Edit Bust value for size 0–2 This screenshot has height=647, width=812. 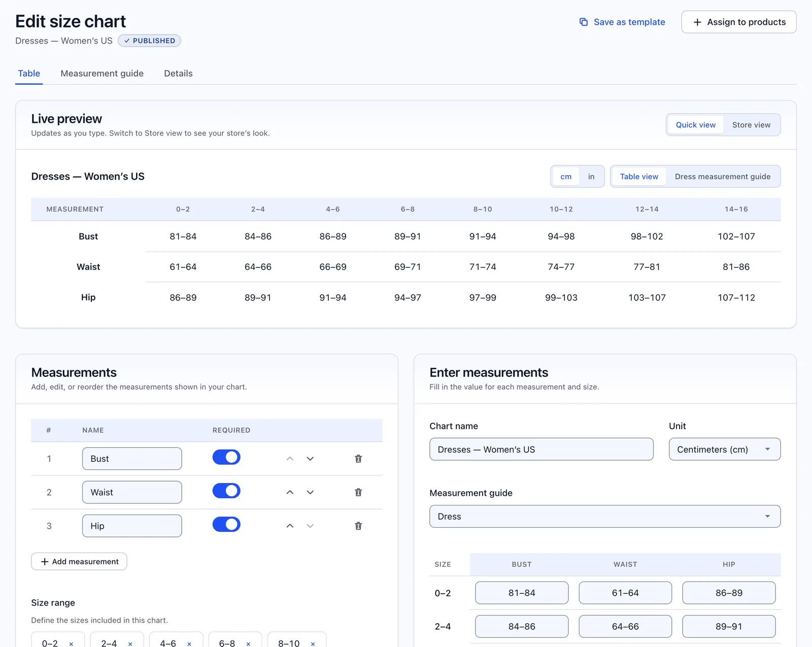(522, 593)
